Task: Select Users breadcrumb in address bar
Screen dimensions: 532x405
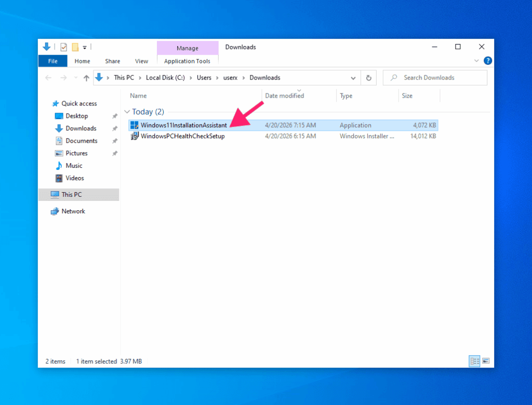Action: click(204, 78)
